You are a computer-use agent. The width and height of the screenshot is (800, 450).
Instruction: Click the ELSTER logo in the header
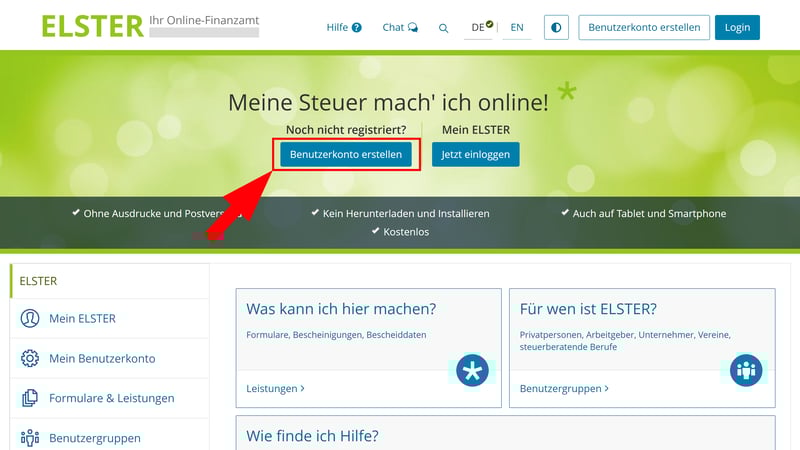pos(92,27)
